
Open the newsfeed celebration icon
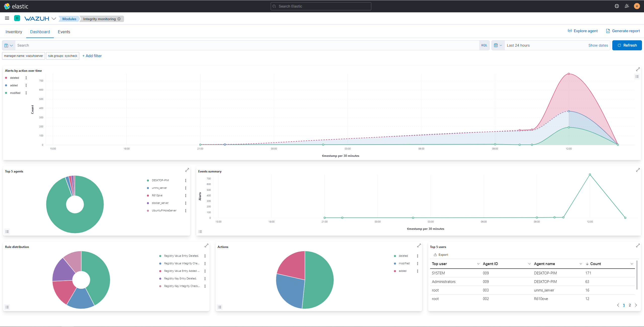click(627, 6)
